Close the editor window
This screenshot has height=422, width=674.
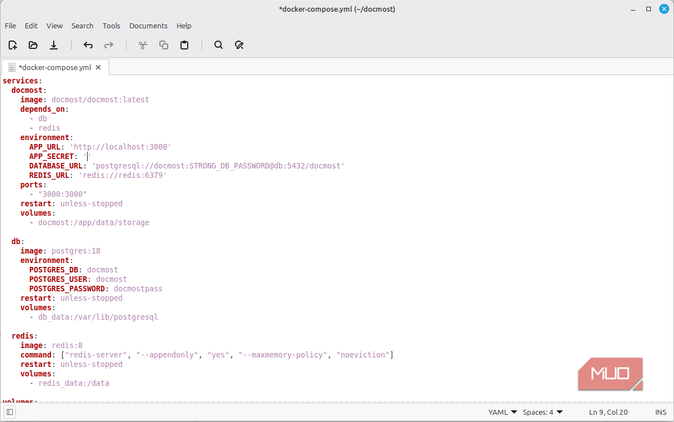tap(664, 9)
